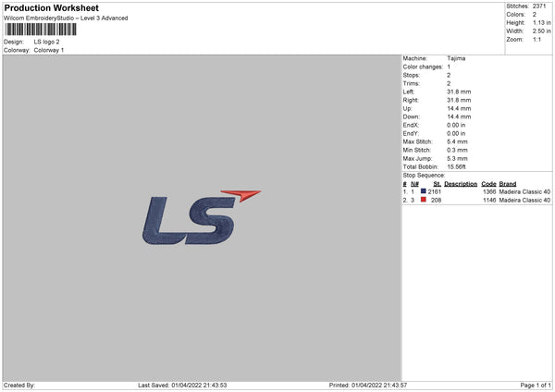Screen dimensions: 555x392
Task: Click the 'EndX:' label
Action: [411, 125]
